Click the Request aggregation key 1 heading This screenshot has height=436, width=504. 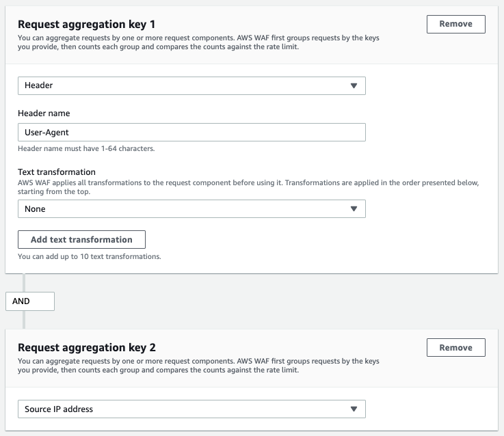click(x=86, y=25)
